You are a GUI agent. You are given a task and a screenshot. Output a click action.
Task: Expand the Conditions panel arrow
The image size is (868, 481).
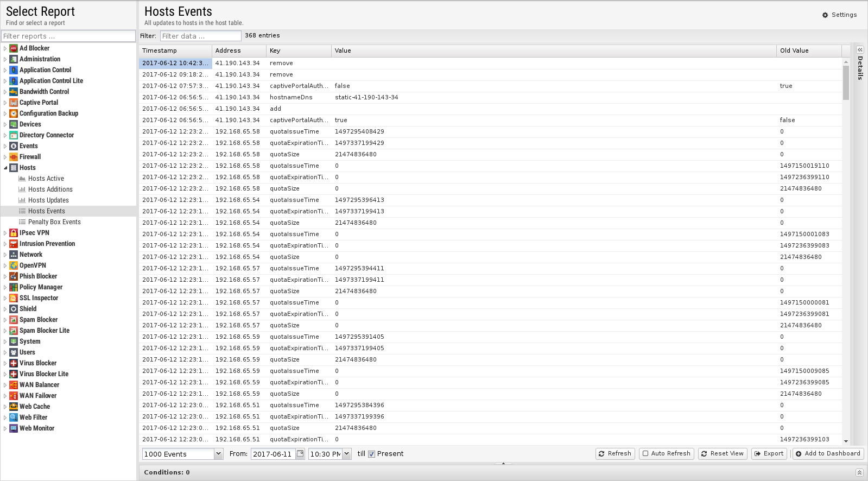point(859,472)
